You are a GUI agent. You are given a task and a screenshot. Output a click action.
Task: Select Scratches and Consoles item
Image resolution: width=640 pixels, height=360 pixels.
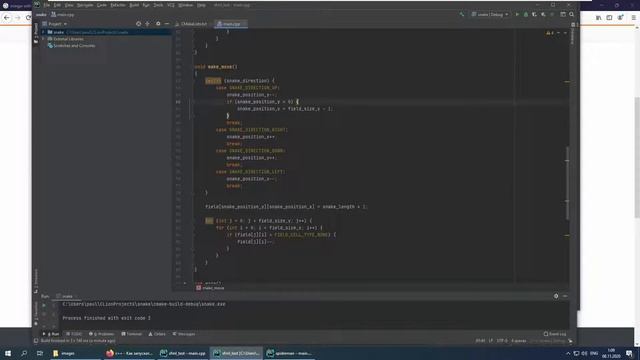(x=71, y=46)
